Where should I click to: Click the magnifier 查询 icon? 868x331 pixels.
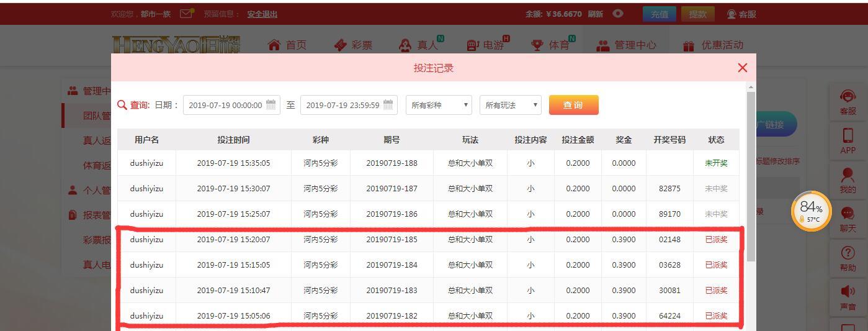pos(122,105)
